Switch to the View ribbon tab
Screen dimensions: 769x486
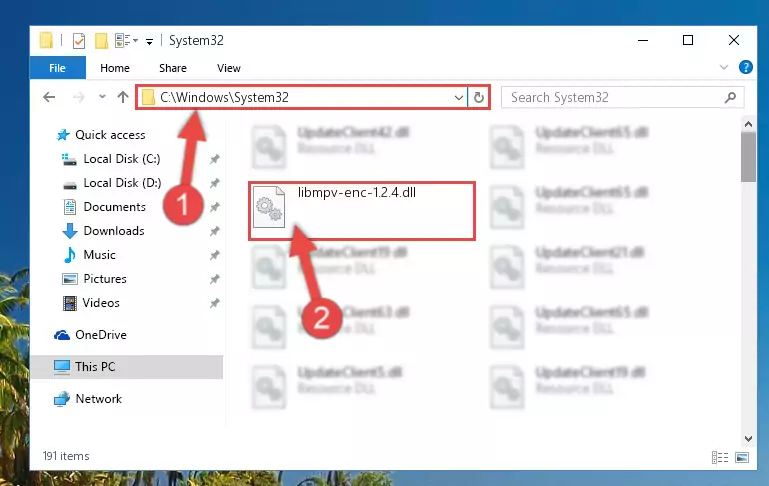coord(229,68)
